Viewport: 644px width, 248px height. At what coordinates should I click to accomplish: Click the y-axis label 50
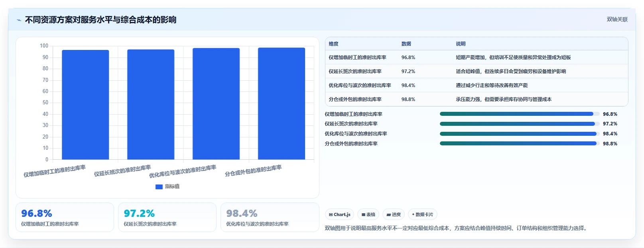pyautogui.click(x=45, y=103)
